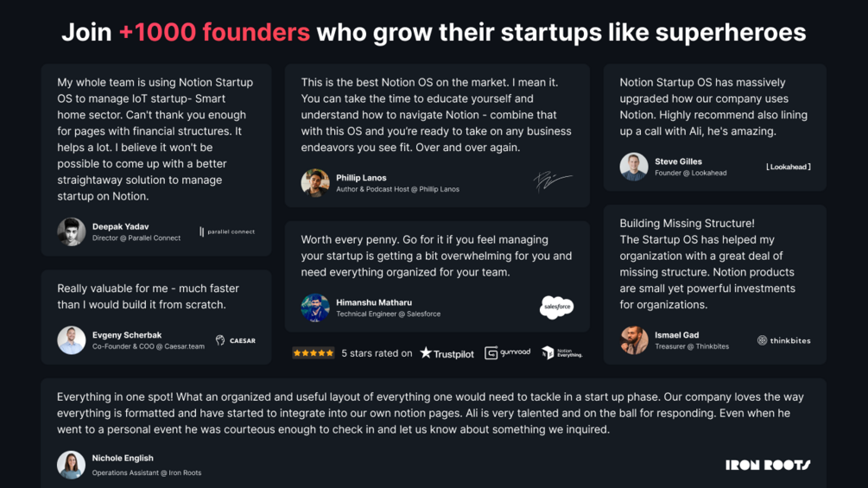Click the five yellow stars rating
The width and height of the screenshot is (868, 488).
click(x=314, y=353)
